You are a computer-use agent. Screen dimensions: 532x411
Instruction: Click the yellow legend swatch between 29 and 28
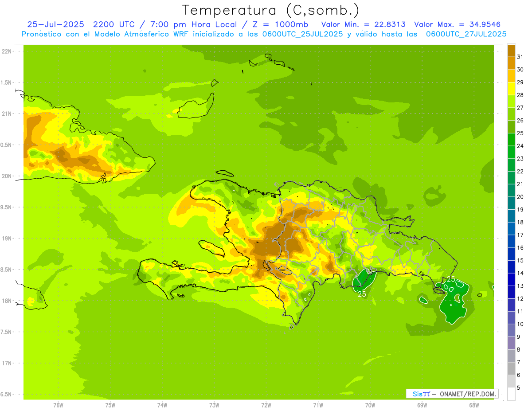coord(511,89)
